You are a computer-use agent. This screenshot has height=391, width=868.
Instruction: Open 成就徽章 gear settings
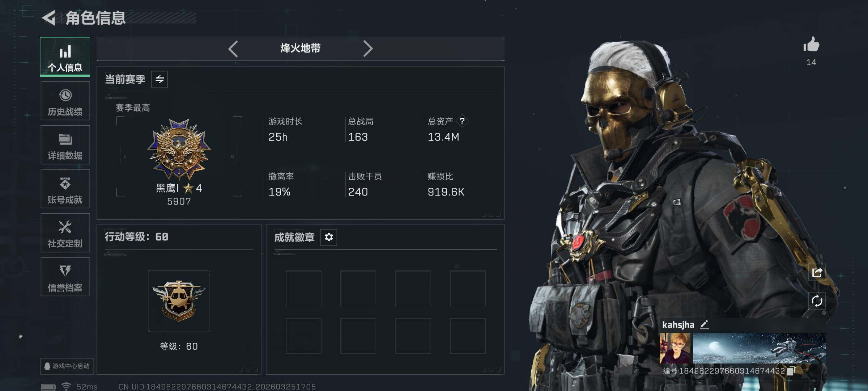coord(329,237)
